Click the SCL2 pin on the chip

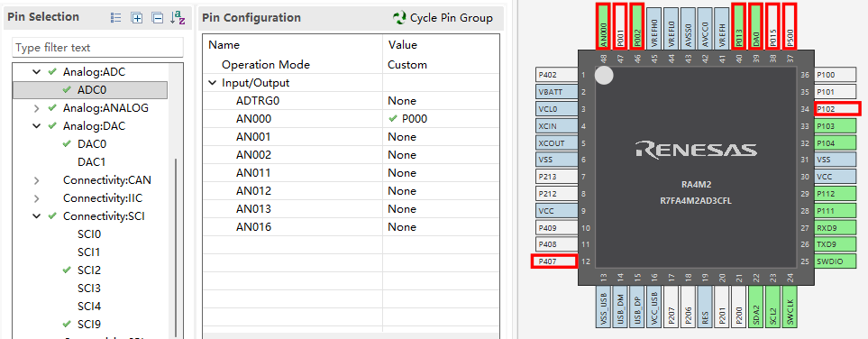[772, 307]
